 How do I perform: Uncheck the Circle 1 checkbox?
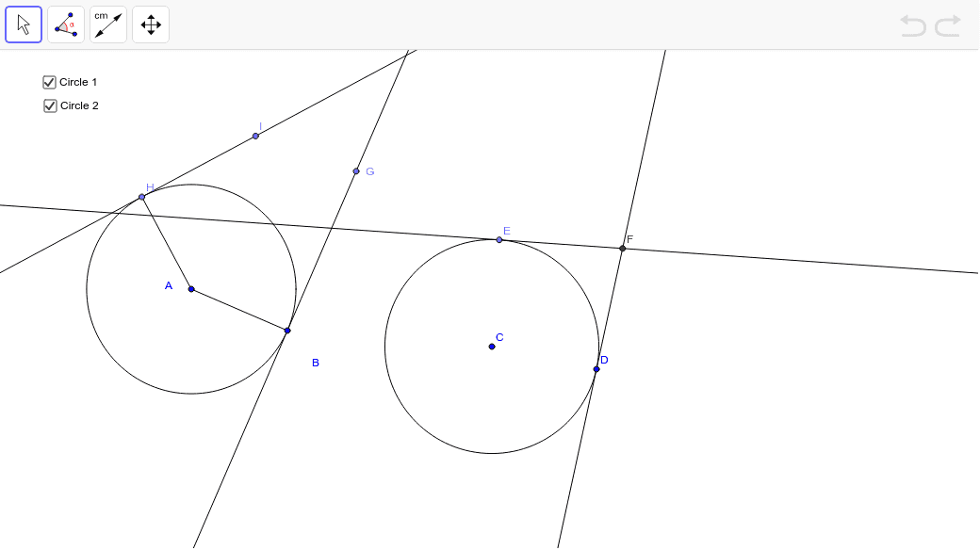(49, 82)
